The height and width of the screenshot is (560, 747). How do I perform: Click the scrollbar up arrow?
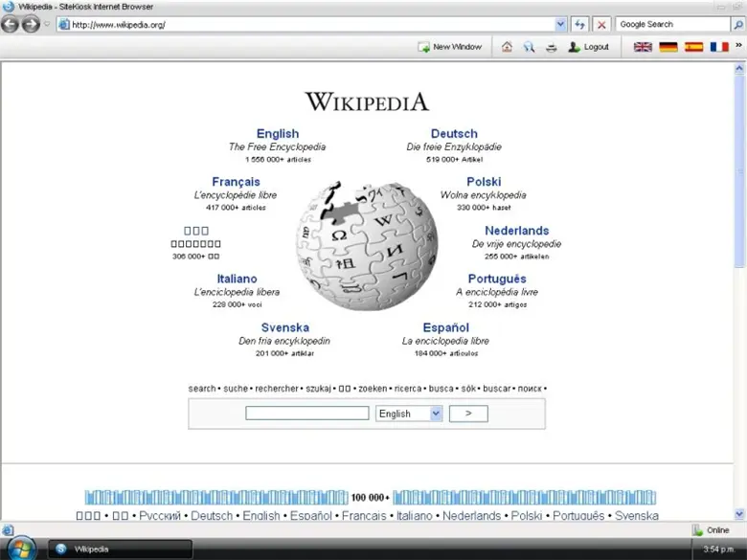739,69
